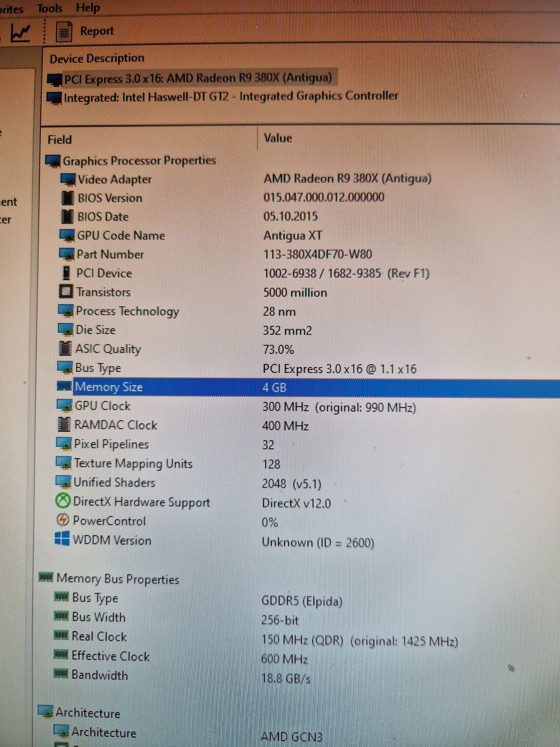This screenshot has height=747, width=560.
Task: Click the Report button label
Action: [x=97, y=31]
